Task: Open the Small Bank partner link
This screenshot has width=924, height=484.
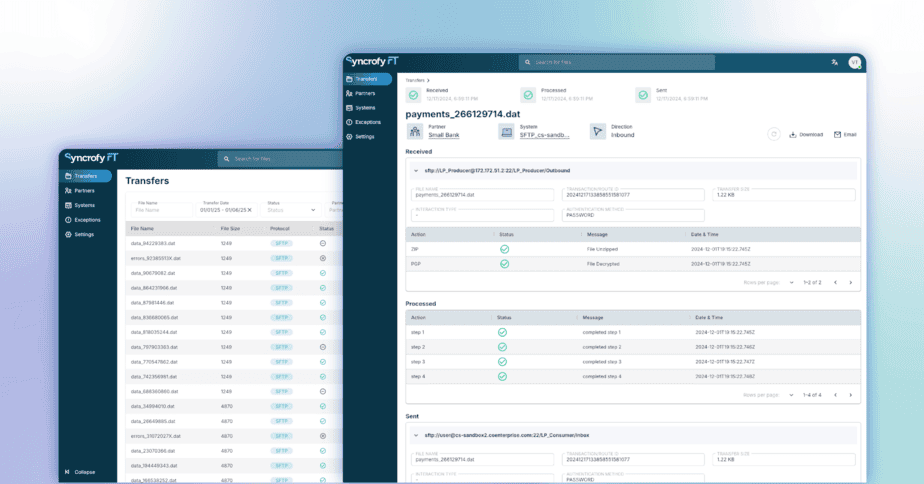Action: pyautogui.click(x=443, y=135)
